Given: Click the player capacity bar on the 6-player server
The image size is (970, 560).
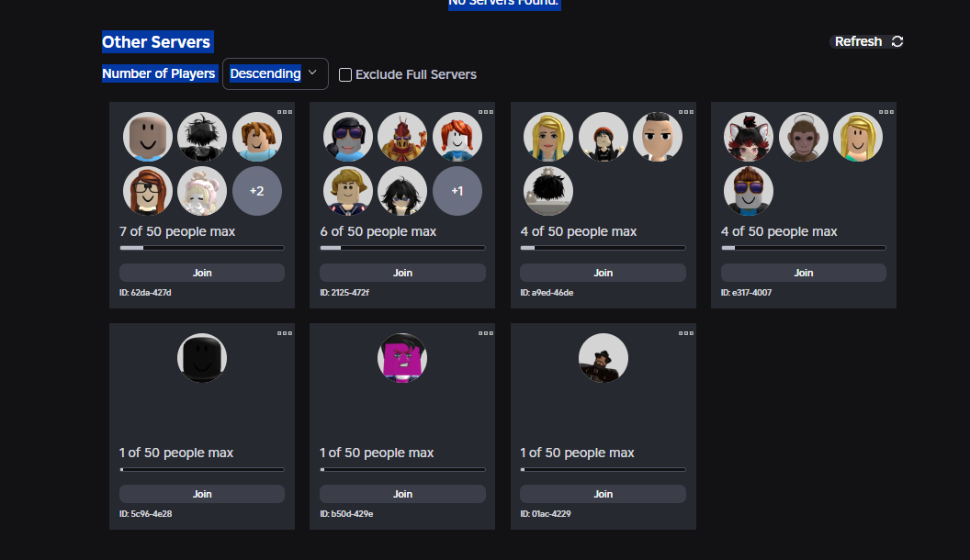Looking at the screenshot, I should pyautogui.click(x=402, y=247).
